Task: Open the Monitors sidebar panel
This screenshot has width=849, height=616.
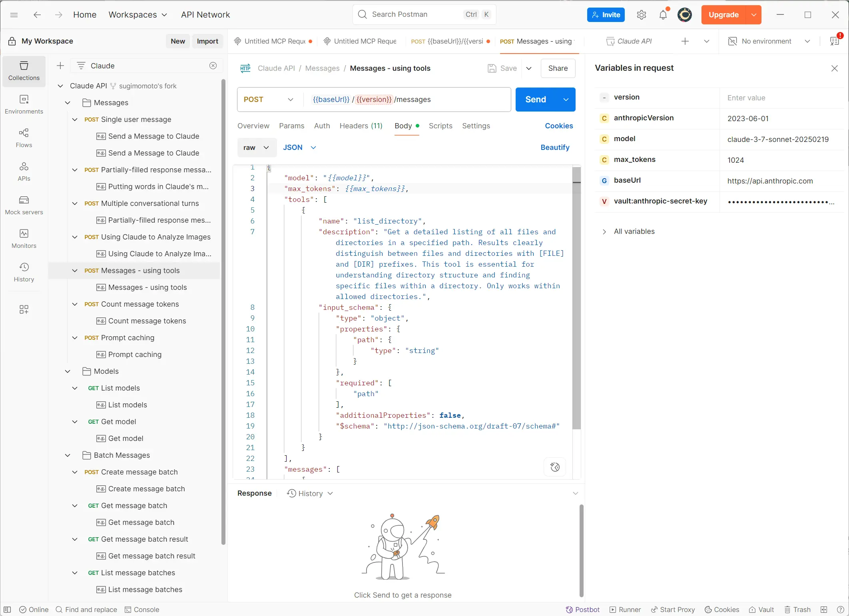Action: click(24, 239)
